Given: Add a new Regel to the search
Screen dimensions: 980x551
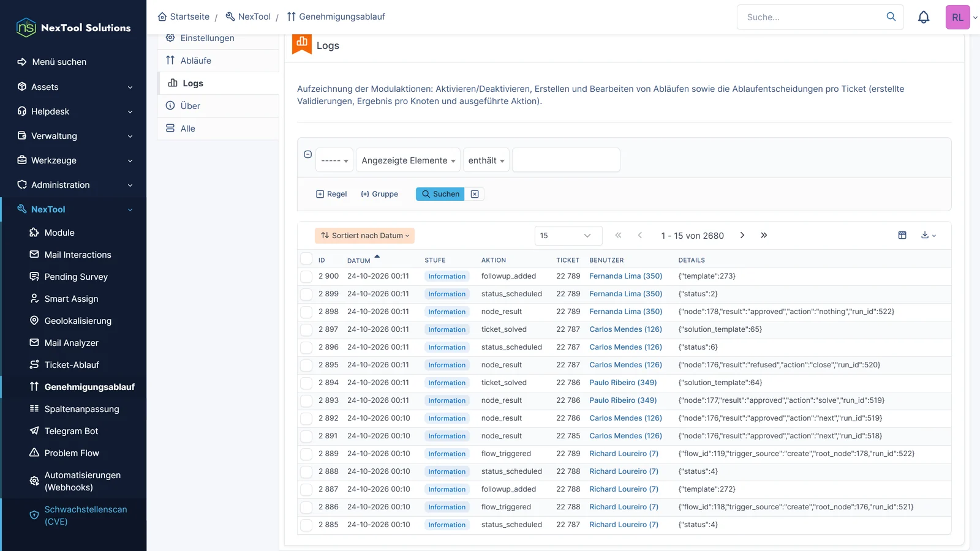Looking at the screenshot, I should point(331,194).
